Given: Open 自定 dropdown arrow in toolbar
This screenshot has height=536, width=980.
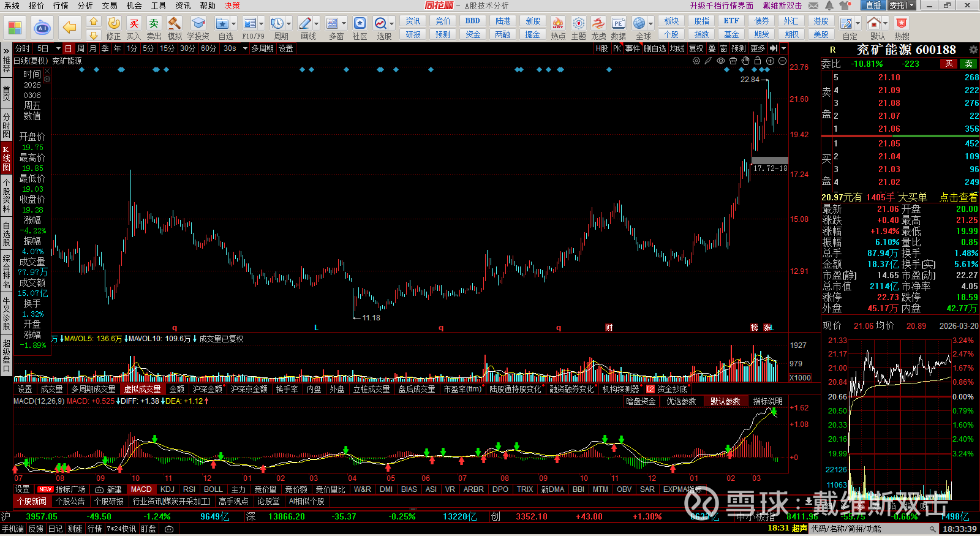Looking at the screenshot, I should pyautogui.click(x=858, y=24).
